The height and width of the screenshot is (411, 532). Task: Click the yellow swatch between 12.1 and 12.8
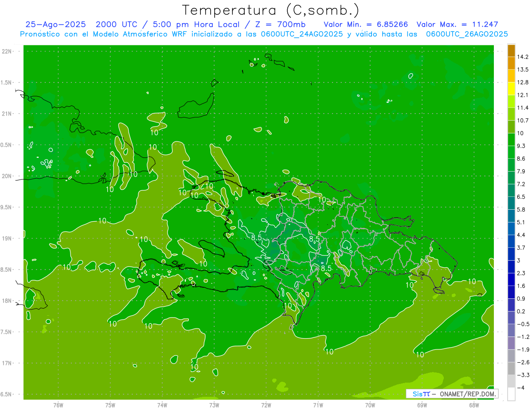coord(511,89)
